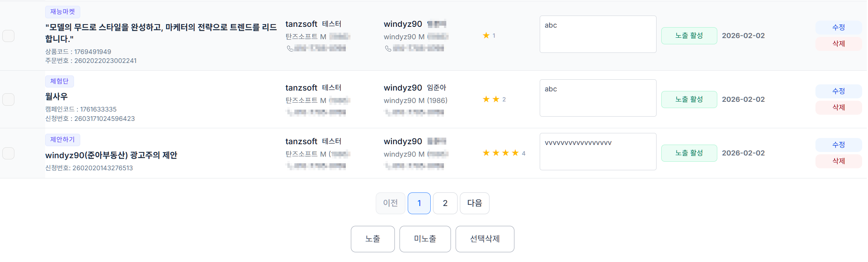Click the 체험단 badge
Viewport: 868px width, 262px height.
[60, 81]
